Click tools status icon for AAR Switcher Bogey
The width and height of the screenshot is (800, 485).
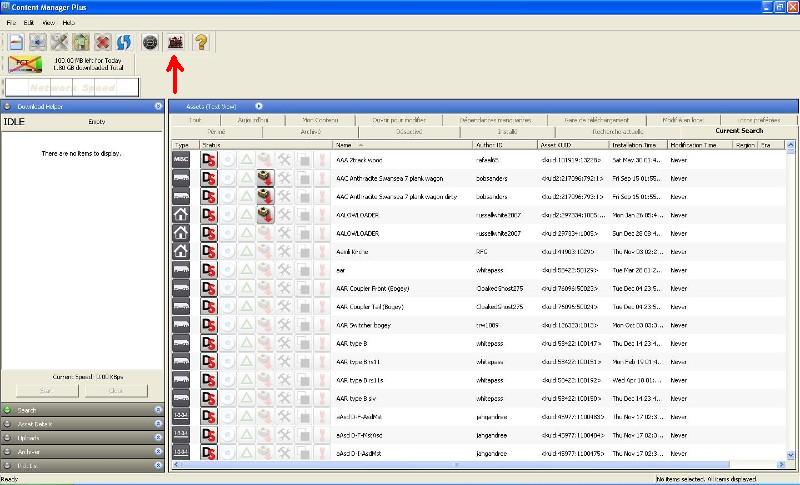[284, 325]
